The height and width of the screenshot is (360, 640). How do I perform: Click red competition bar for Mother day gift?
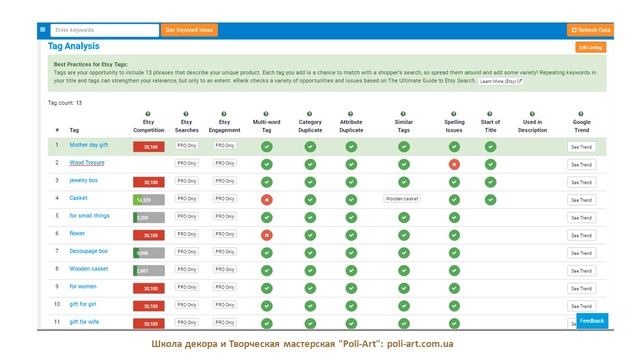tap(149, 147)
